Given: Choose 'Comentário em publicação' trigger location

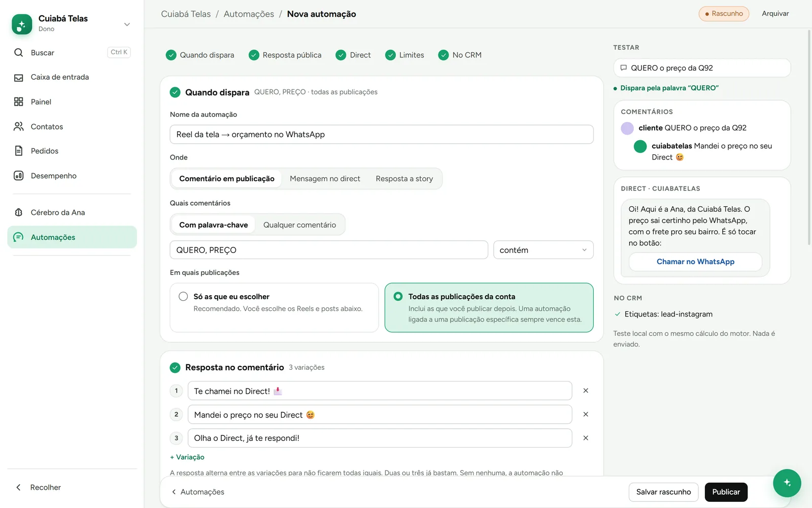Looking at the screenshot, I should (226, 179).
